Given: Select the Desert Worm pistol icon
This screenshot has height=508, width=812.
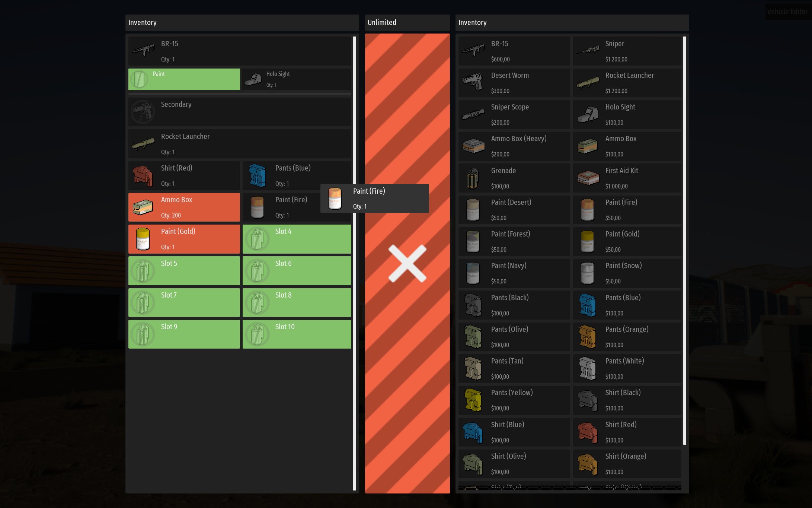Looking at the screenshot, I should pos(473,82).
